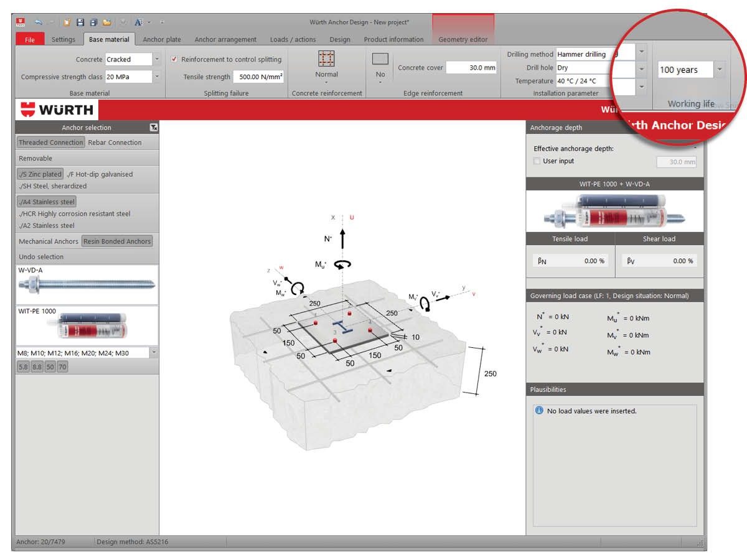Enable User input anchorage depth checkbox
Viewport: 747px width, 560px height.
[x=537, y=161]
